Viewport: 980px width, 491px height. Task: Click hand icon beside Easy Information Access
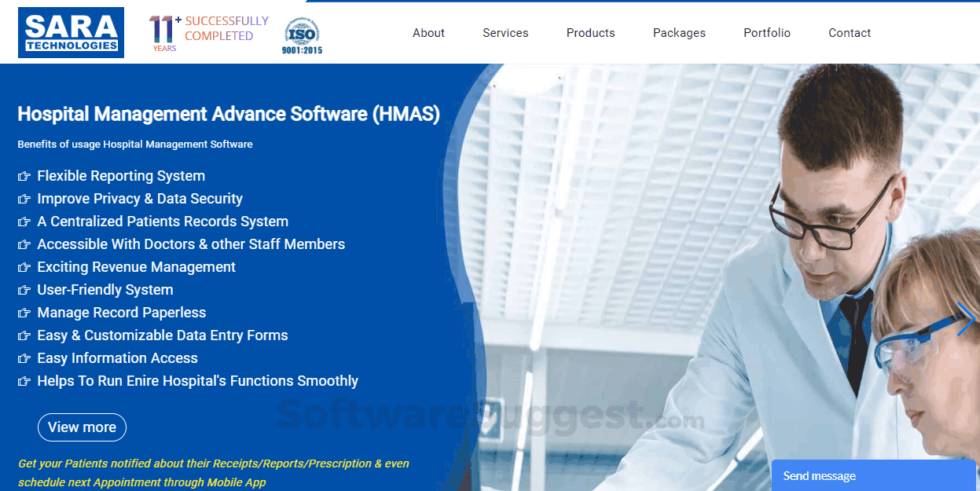point(24,359)
